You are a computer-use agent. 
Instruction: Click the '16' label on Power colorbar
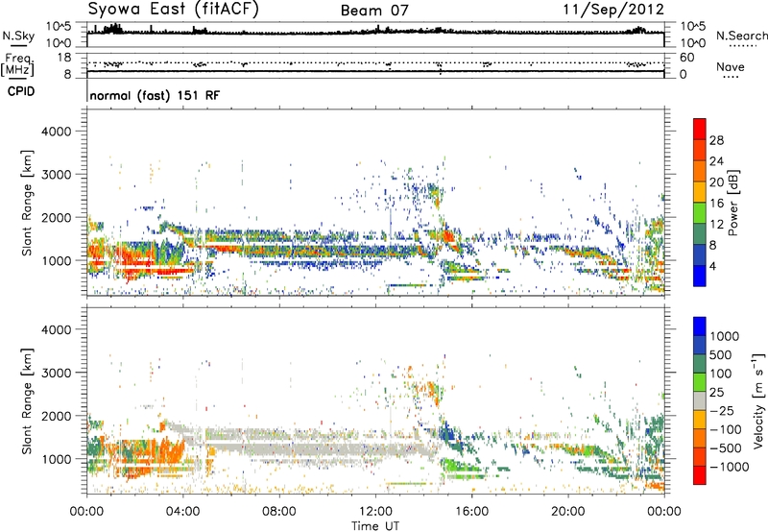click(716, 204)
